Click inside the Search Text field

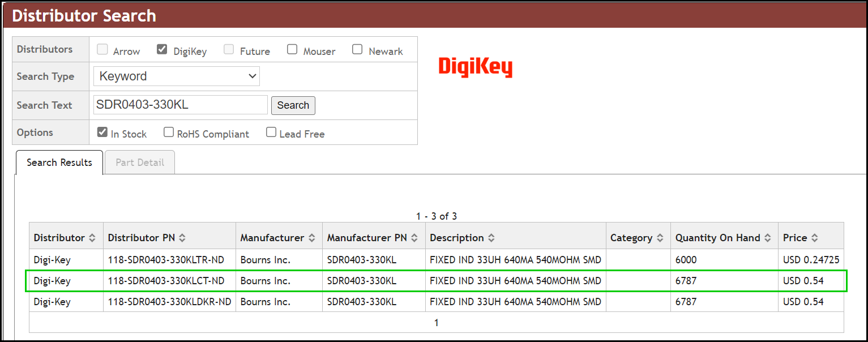(x=180, y=105)
